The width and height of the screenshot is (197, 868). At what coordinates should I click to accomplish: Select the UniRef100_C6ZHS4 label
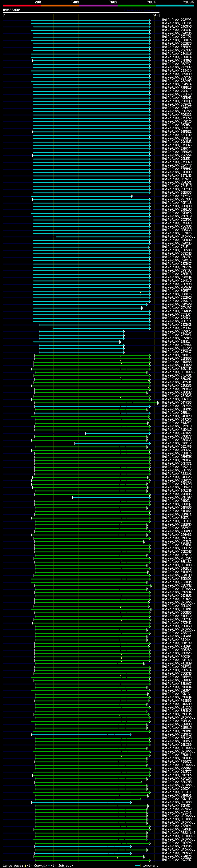click(x=177, y=125)
